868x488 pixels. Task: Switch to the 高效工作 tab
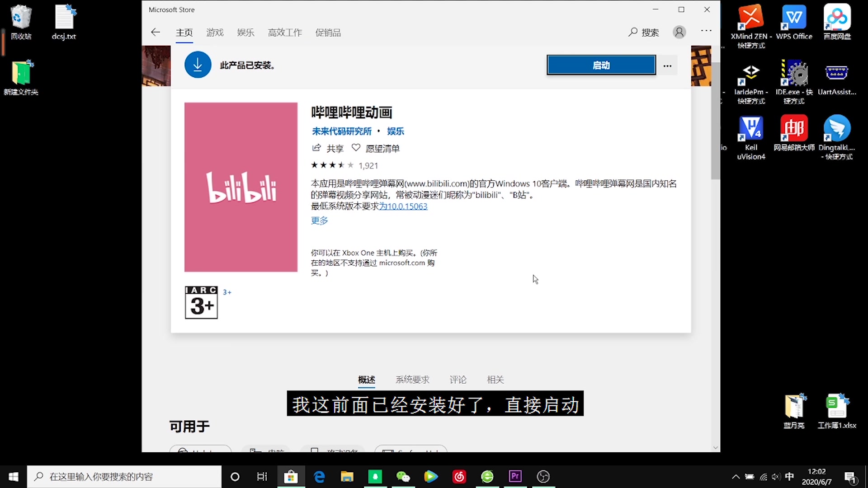click(x=285, y=33)
